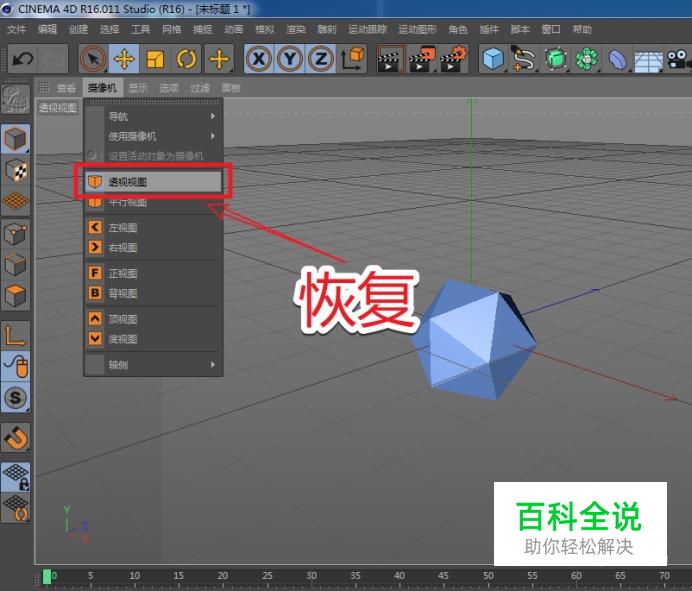The width and height of the screenshot is (692, 591).
Task: Choose 透视视图 from camera menu
Action: 153,182
